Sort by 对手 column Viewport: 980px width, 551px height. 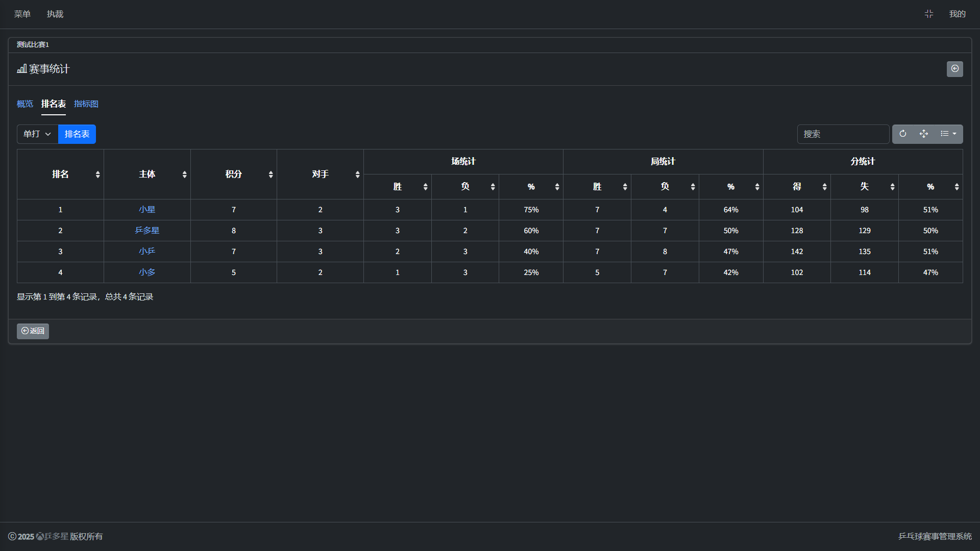pyautogui.click(x=321, y=174)
